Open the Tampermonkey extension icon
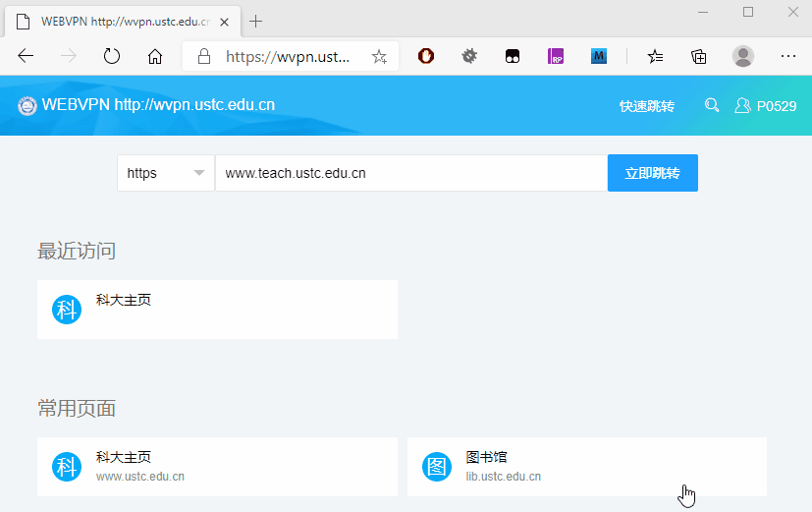 point(513,56)
